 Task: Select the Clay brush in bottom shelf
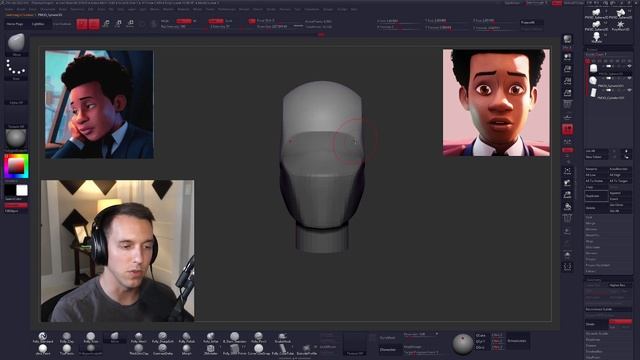pos(67,338)
